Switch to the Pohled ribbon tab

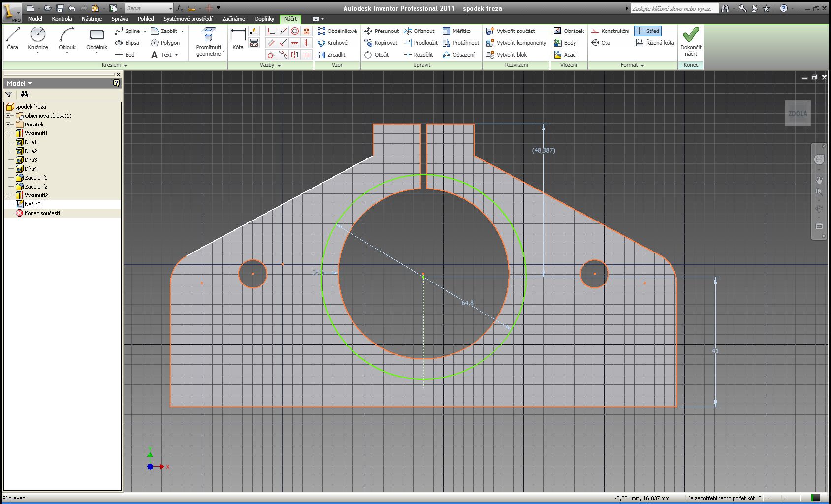pyautogui.click(x=146, y=19)
